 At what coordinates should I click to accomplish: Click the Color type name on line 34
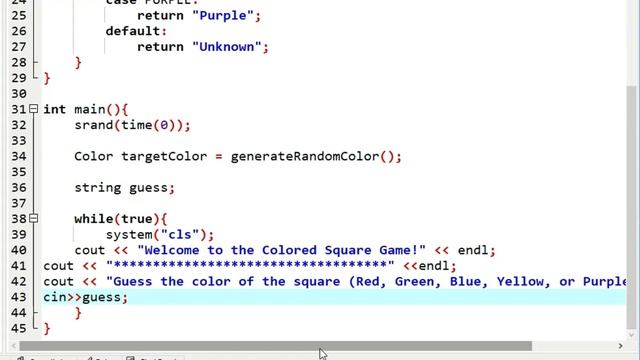[x=93, y=156]
